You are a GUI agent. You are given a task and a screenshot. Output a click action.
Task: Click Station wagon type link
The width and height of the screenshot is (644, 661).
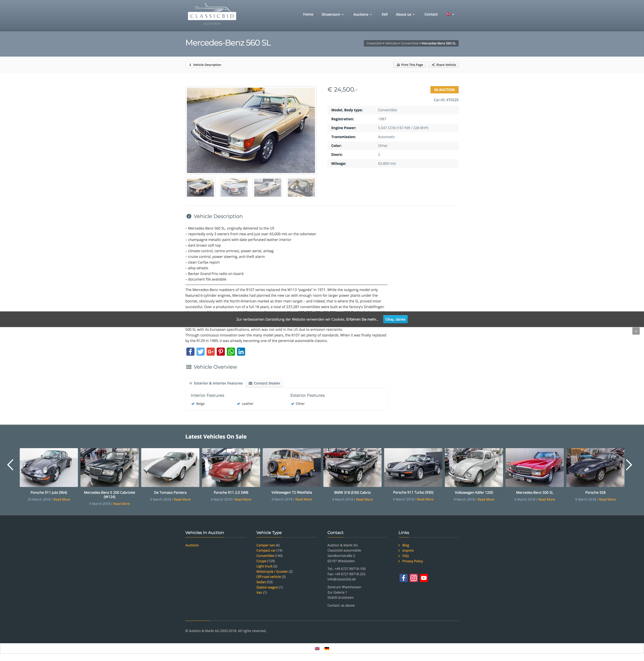tap(267, 587)
